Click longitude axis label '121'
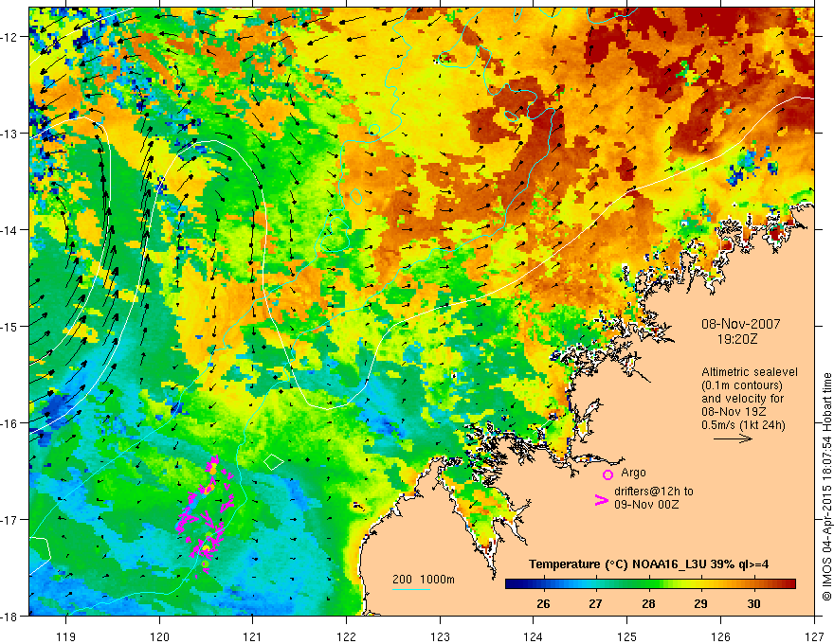834x644 pixels. click(253, 636)
